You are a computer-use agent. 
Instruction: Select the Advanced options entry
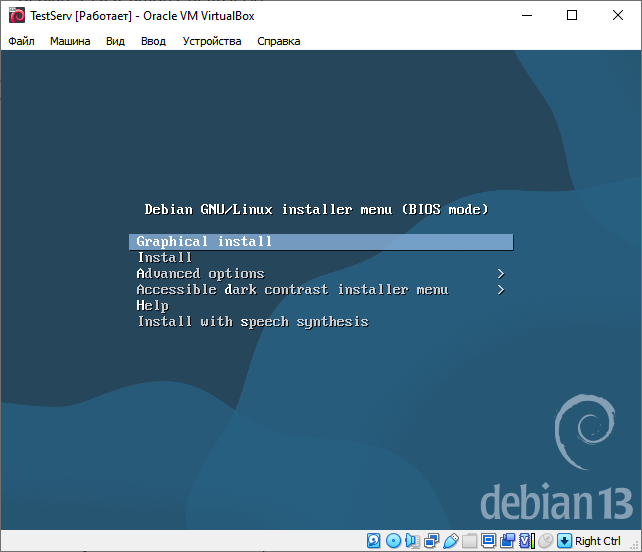321,274
